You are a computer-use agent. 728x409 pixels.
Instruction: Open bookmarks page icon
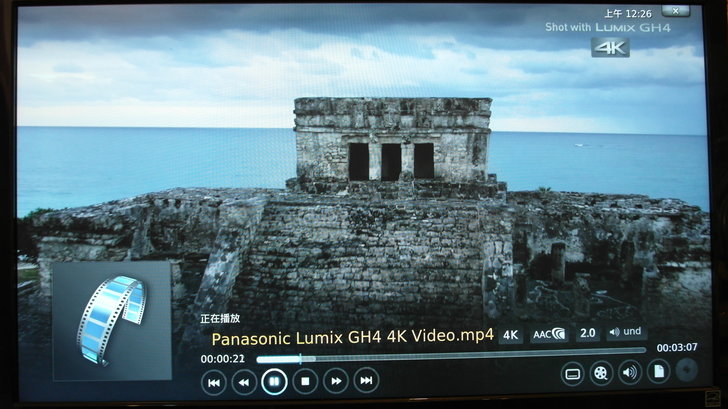click(658, 371)
